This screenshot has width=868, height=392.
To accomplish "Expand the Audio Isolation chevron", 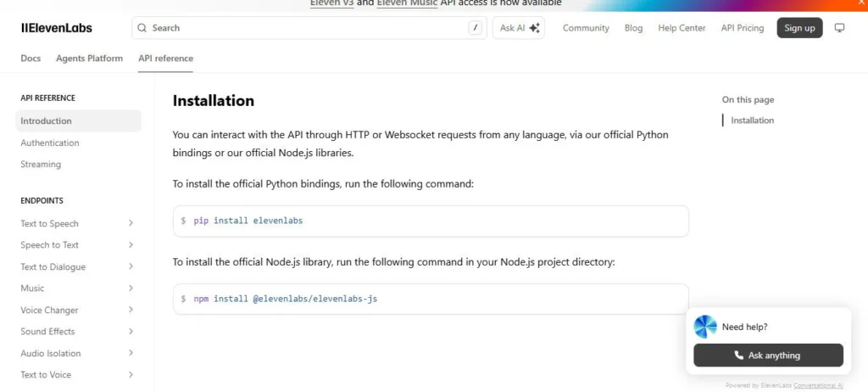I will tap(131, 353).
